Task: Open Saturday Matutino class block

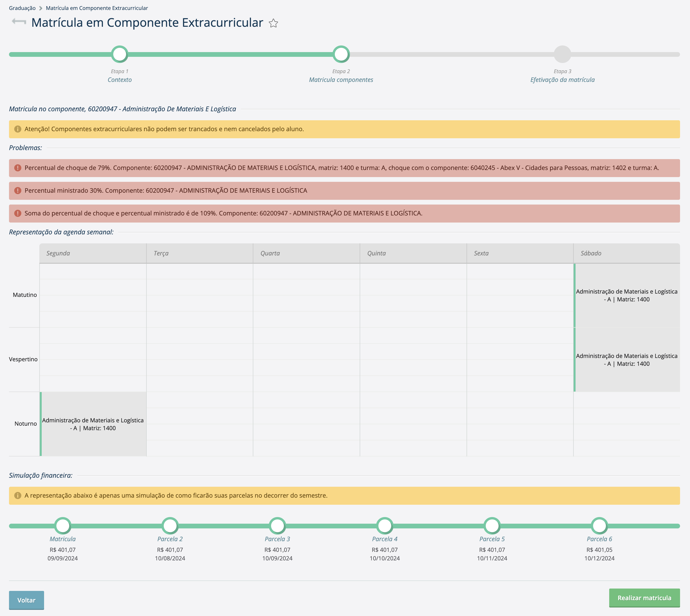Action: (626, 295)
